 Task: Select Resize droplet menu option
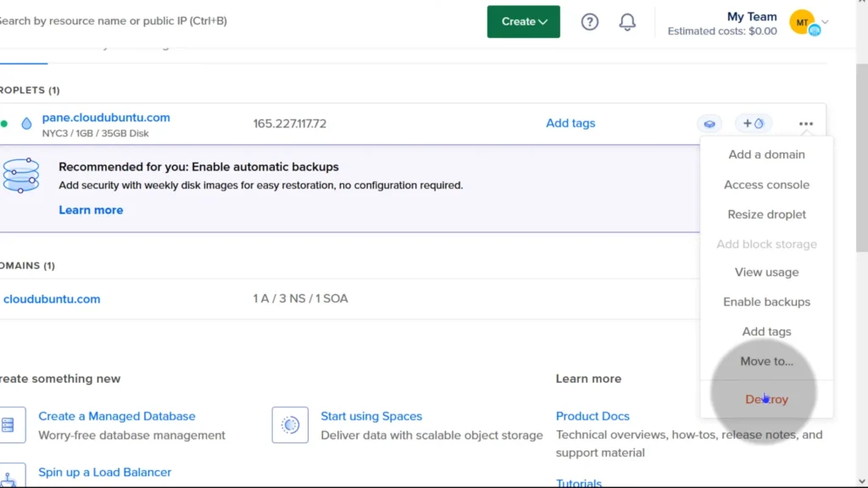tap(766, 214)
